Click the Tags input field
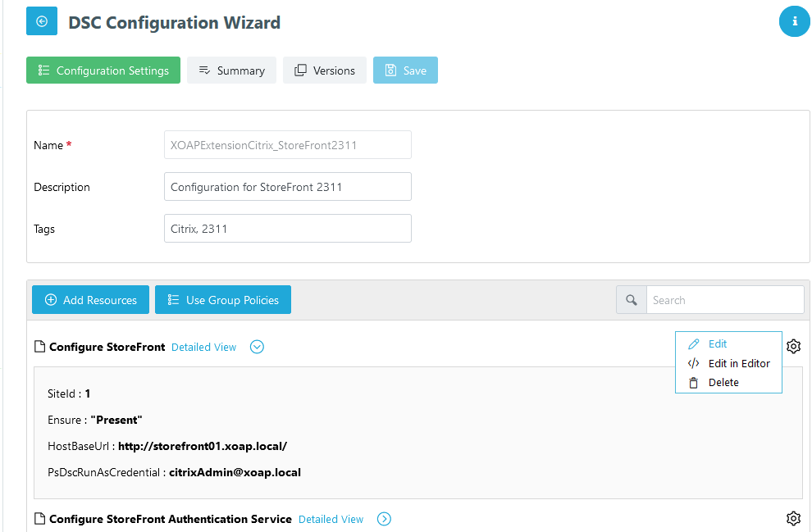This screenshot has width=812, height=532. click(x=287, y=229)
